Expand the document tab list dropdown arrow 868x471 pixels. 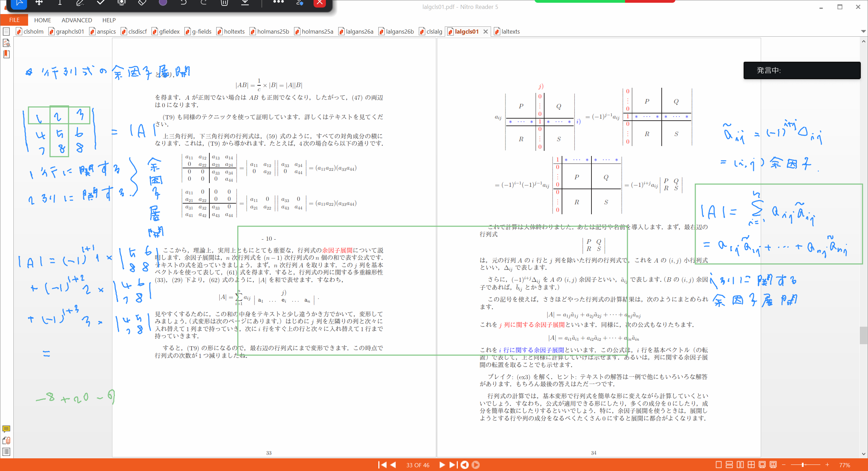[863, 31]
